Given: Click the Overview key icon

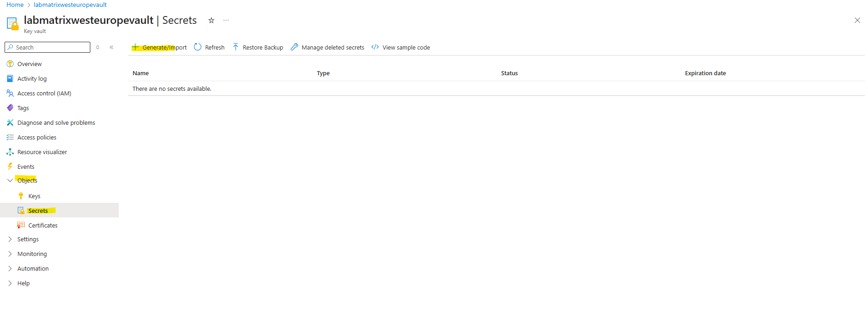Looking at the screenshot, I should coord(10,64).
